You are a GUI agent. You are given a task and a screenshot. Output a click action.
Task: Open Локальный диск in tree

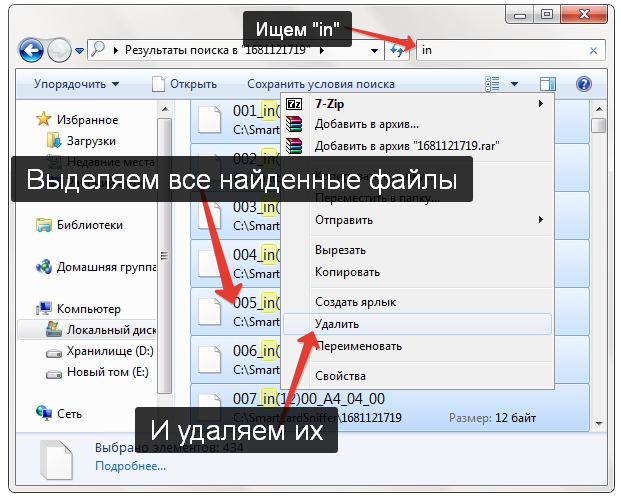tap(111, 329)
